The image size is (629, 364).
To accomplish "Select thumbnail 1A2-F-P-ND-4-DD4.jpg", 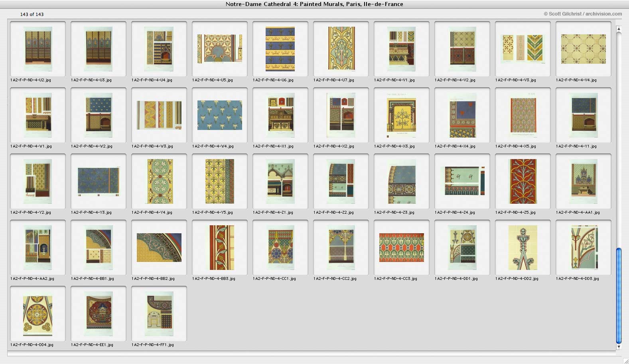I will click(38, 314).
